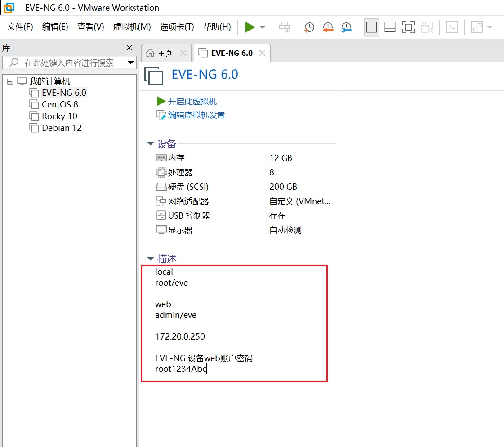This screenshot has height=447, width=504.
Task: Toggle library sidebar view icon
Action: click(371, 27)
